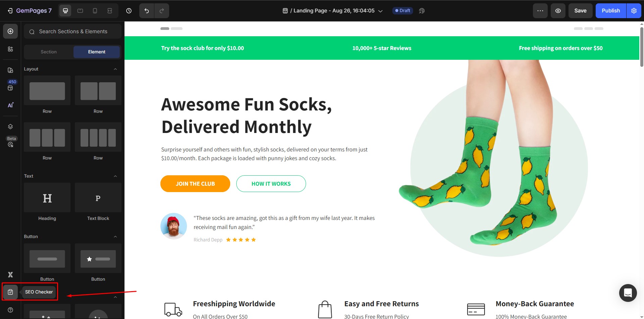Open version history via the clock icon
The width and height of the screenshot is (644, 319).
[129, 10]
